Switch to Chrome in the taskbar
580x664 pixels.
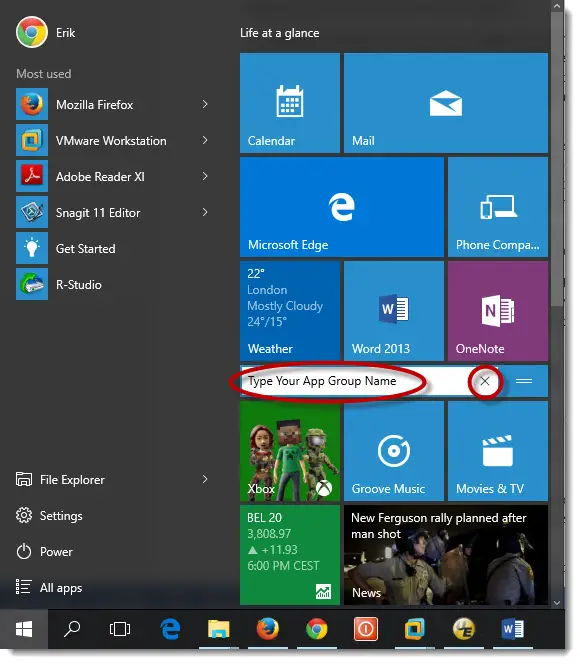click(x=317, y=629)
